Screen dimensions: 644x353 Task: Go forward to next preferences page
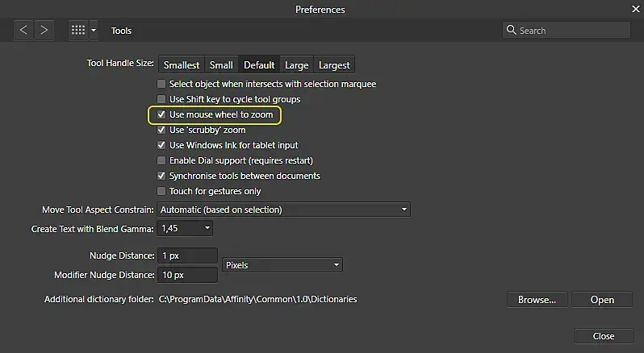click(x=44, y=30)
